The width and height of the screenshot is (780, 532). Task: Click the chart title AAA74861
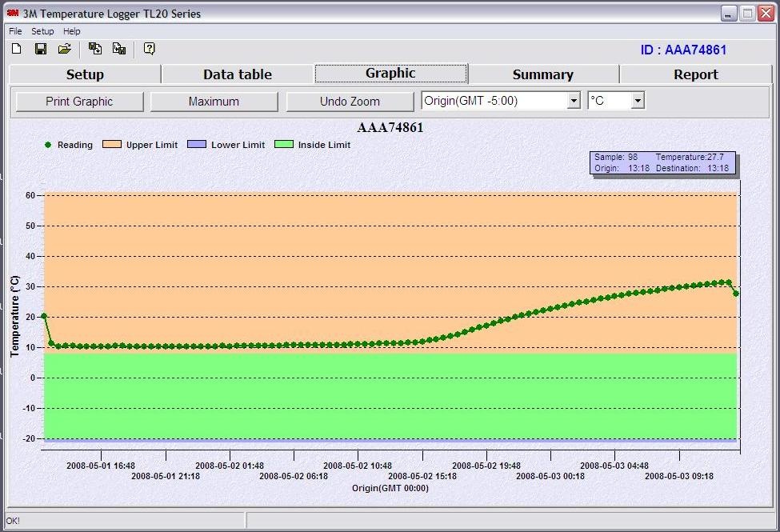390,127
